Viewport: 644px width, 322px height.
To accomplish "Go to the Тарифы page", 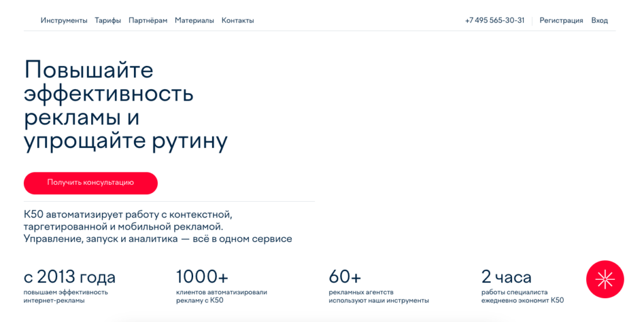I will click(x=108, y=21).
